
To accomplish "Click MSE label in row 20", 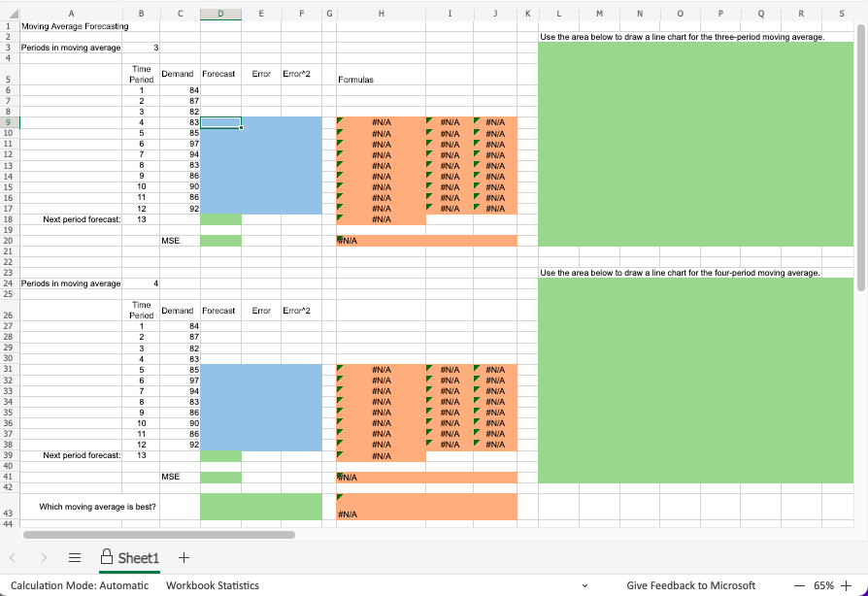I will pos(180,241).
